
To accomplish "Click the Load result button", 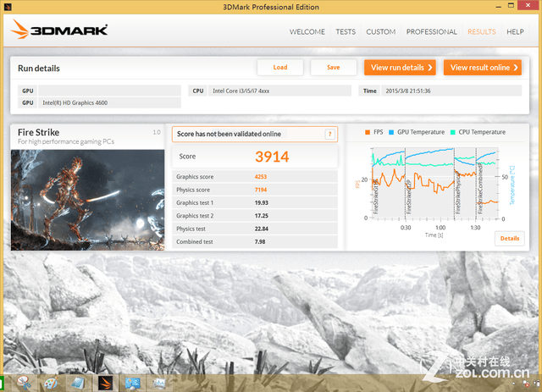I will tap(280, 68).
